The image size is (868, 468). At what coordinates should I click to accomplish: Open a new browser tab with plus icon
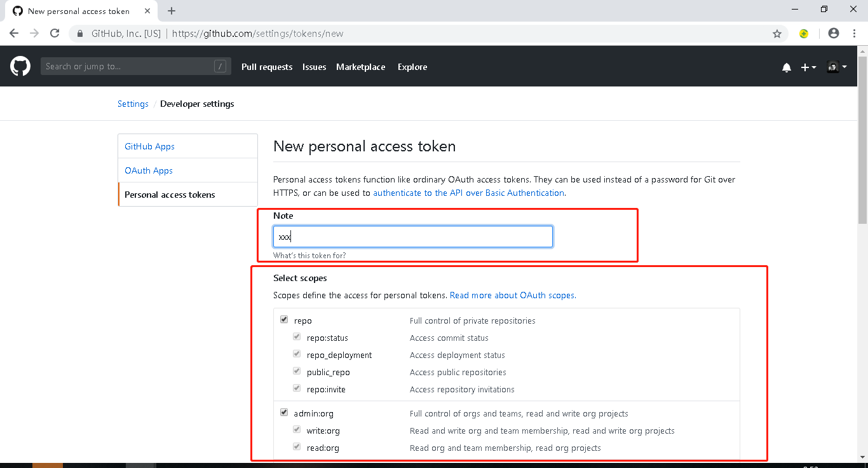coord(172,11)
